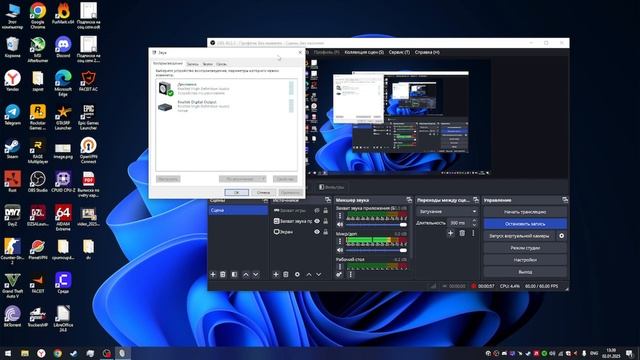
Task: Open File Explorer from taskbar
Action: pyautogui.click(x=24, y=353)
